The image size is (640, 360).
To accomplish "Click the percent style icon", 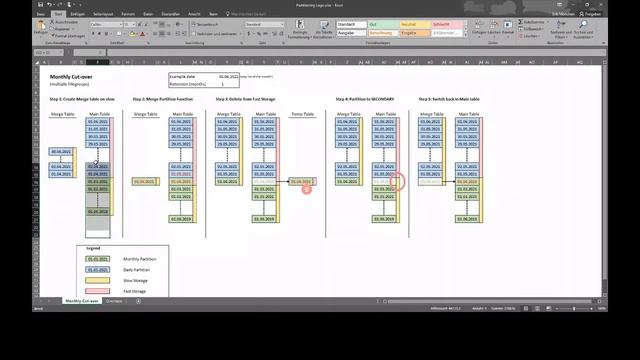I will pos(259,34).
